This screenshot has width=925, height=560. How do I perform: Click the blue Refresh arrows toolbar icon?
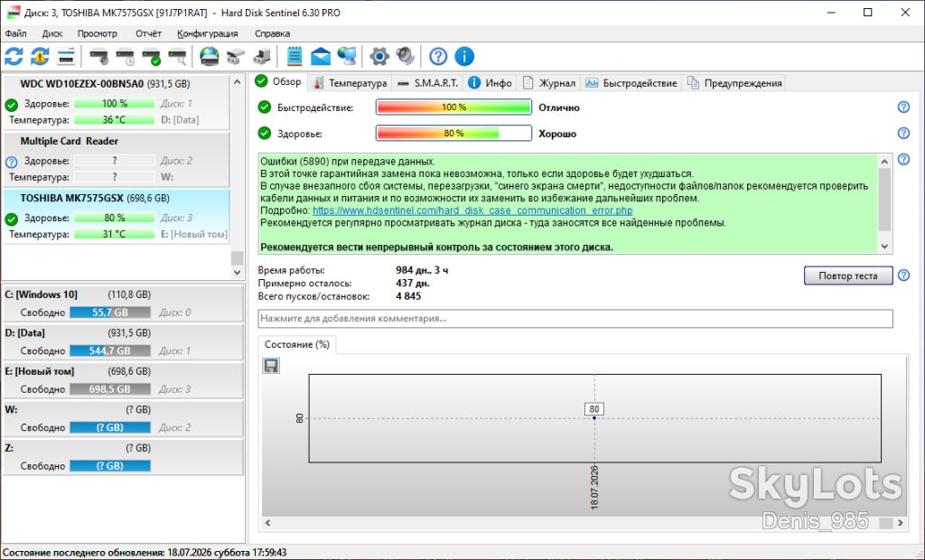click(14, 57)
